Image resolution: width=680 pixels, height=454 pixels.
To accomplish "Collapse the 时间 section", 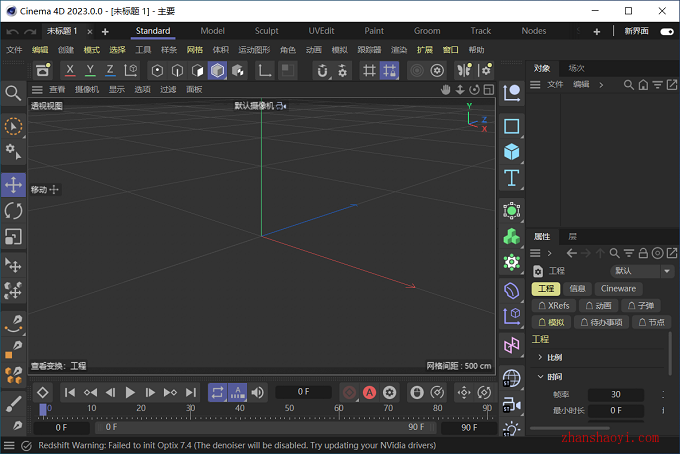I will (x=540, y=376).
